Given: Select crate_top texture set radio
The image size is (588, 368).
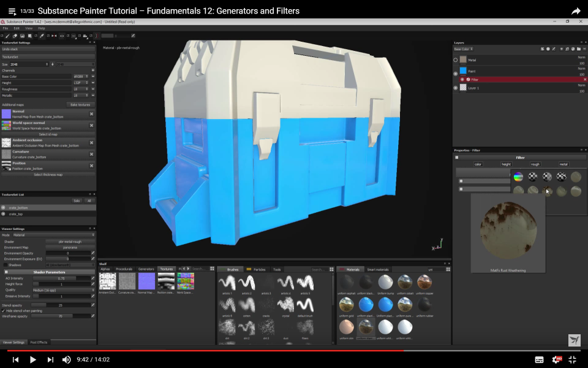Looking at the screenshot, I should click(4, 214).
